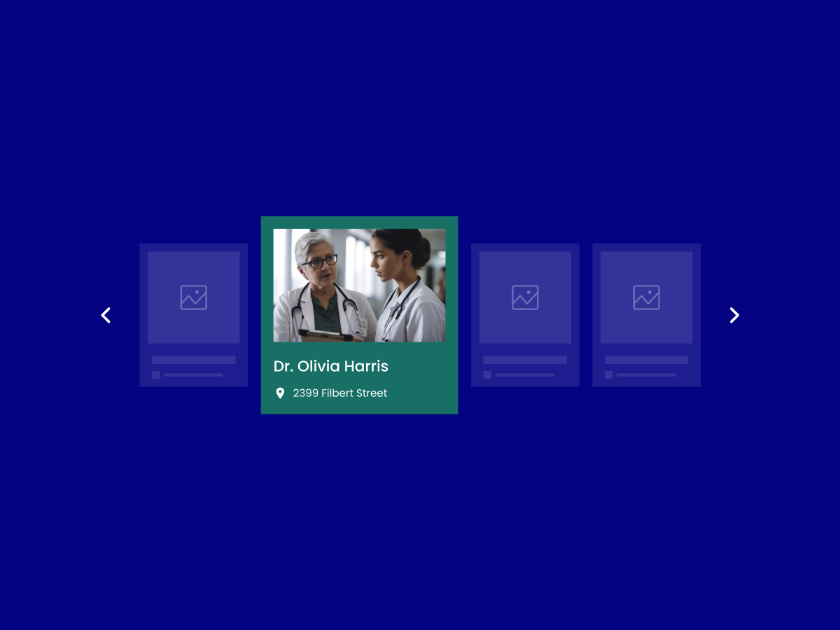The image size is (840, 630).
Task: Click the next slide right chevron arrow
Action: click(734, 316)
